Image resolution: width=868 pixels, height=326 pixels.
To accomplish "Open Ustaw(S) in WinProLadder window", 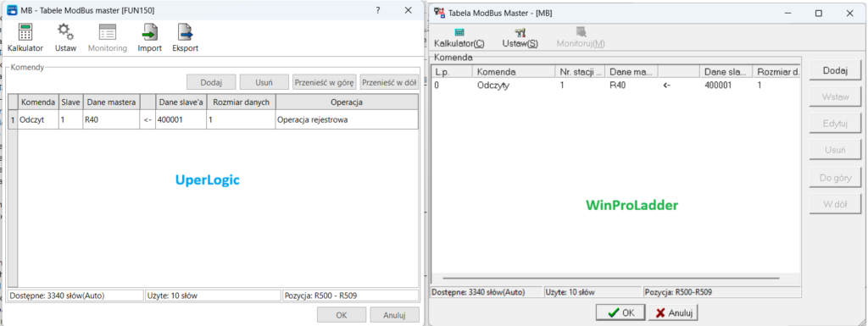I will coord(520,39).
